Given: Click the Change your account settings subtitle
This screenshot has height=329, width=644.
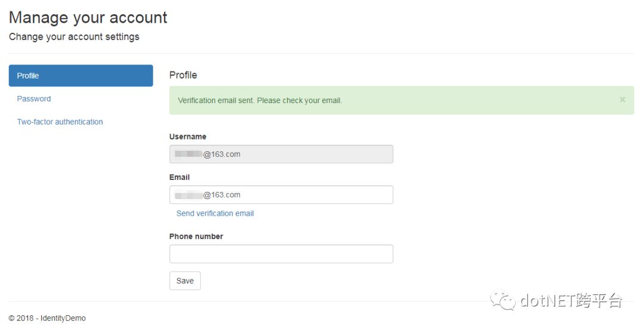Looking at the screenshot, I should [74, 37].
